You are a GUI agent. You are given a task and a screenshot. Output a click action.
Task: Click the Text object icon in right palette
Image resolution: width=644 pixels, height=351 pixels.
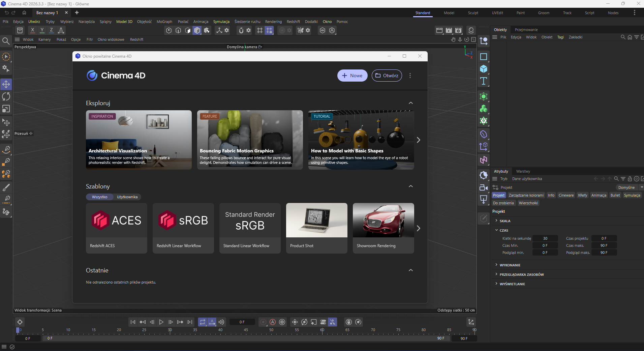click(484, 81)
